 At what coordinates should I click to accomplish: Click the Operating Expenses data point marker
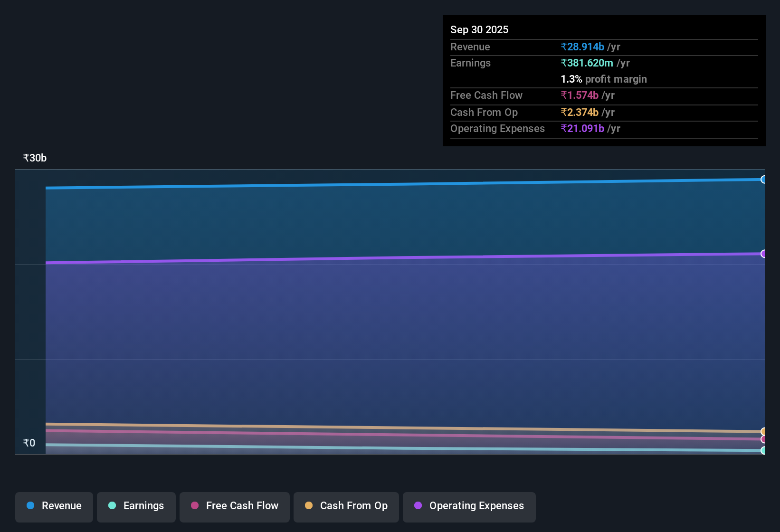(763, 254)
